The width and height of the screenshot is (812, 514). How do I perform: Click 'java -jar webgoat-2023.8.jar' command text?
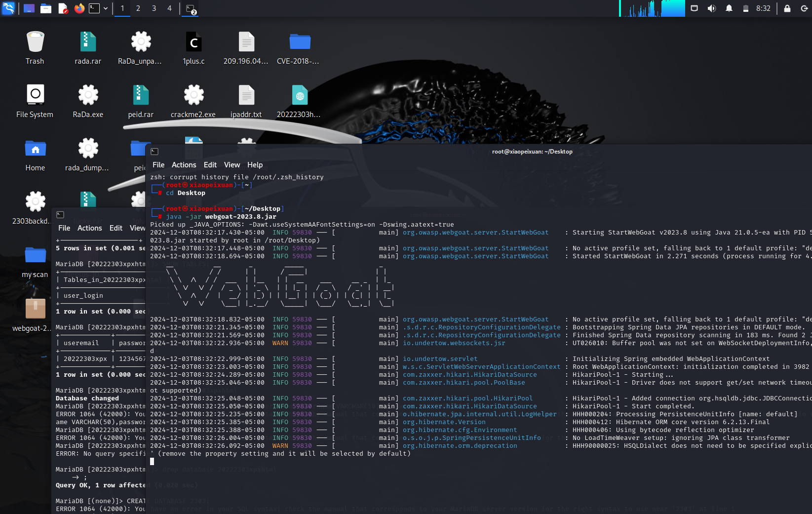pyautogui.click(x=221, y=217)
